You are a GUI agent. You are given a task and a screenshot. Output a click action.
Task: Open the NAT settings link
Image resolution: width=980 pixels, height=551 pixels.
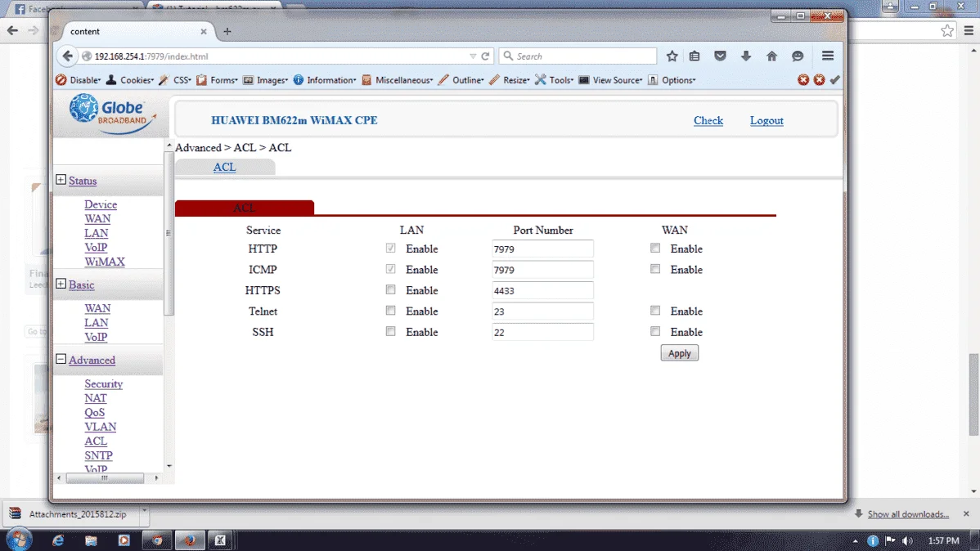point(96,398)
